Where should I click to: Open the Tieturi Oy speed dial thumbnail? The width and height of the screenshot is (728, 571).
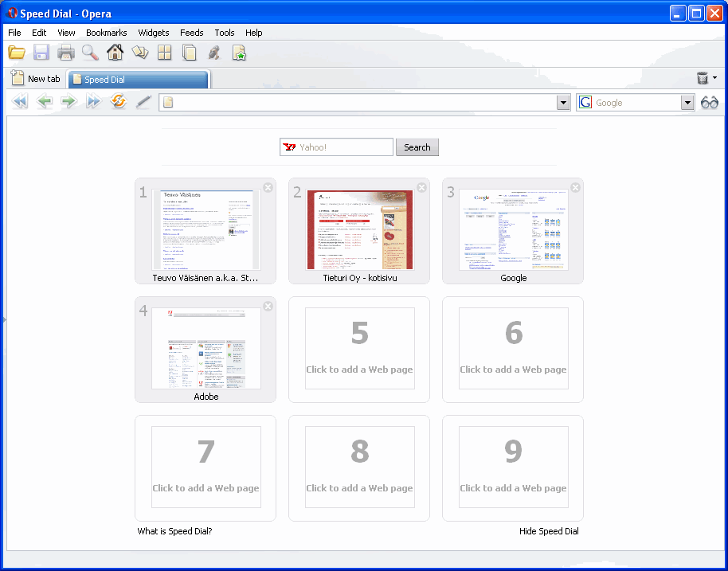pos(359,229)
